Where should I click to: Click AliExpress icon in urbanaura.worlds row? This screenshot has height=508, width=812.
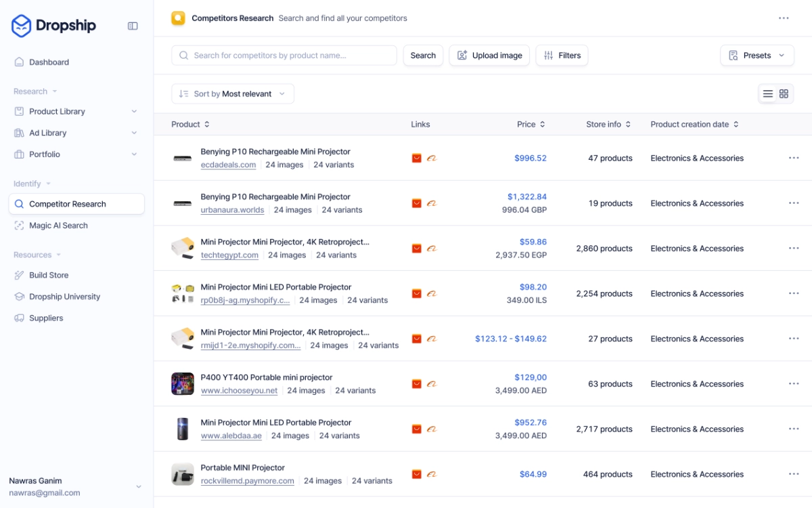(417, 203)
